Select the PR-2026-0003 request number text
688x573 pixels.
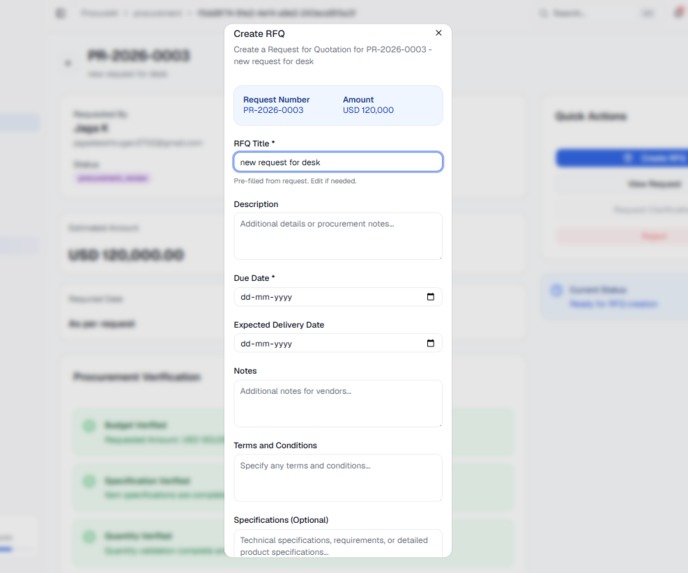[x=273, y=110]
